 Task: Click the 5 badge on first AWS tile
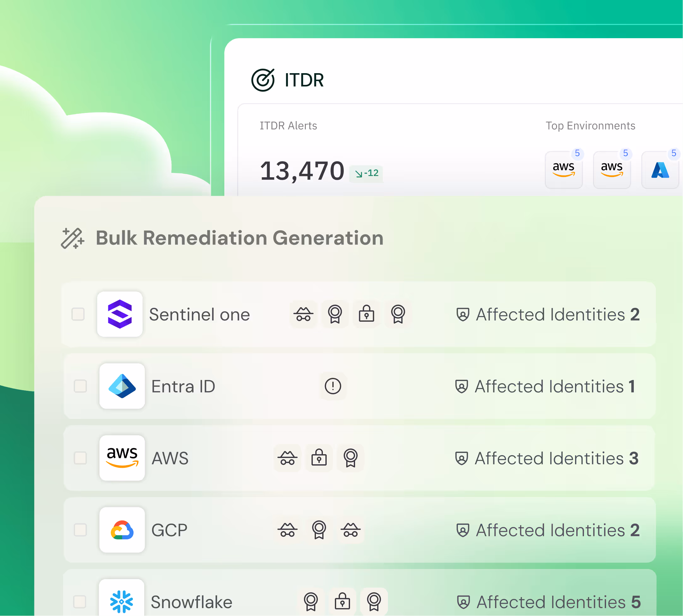click(577, 153)
